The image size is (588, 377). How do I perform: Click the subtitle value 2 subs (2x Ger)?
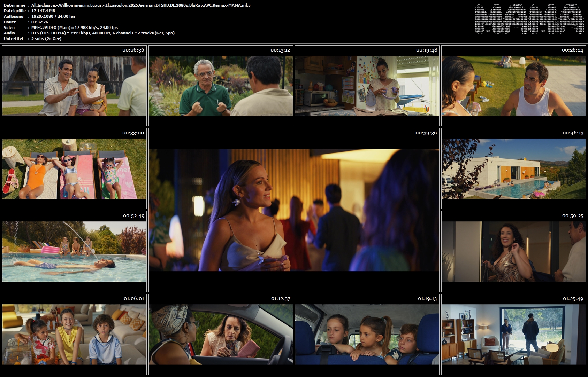(46, 39)
